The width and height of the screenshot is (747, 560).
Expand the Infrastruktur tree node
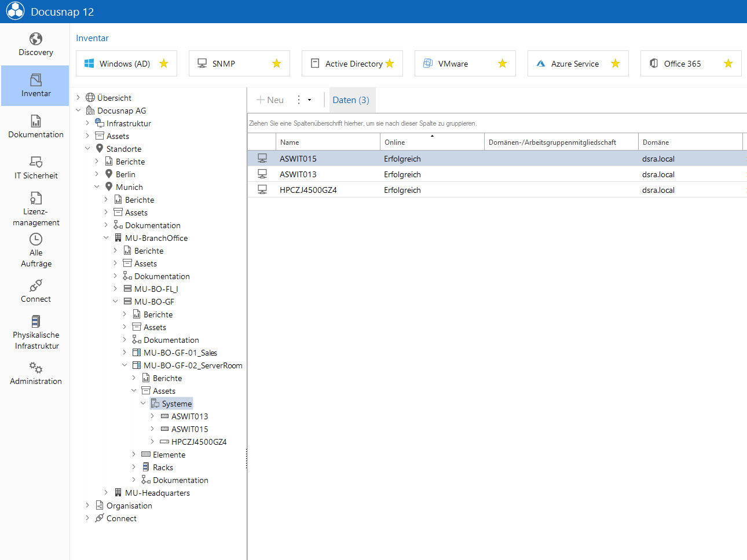point(87,123)
